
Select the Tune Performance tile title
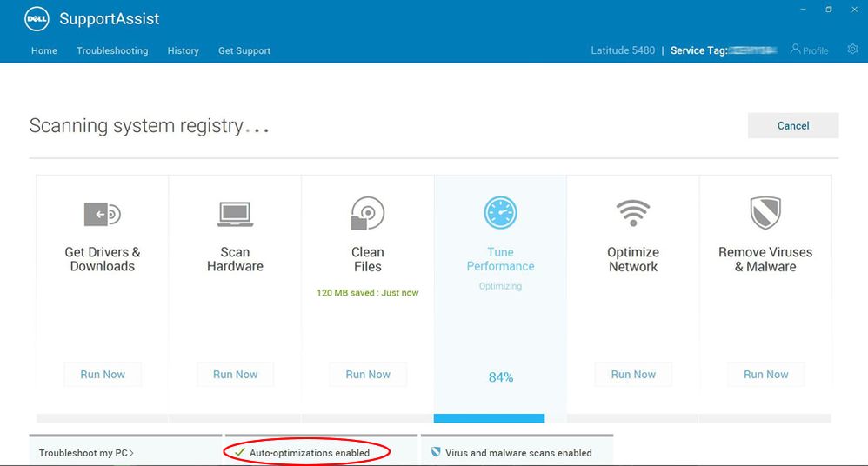tap(500, 259)
